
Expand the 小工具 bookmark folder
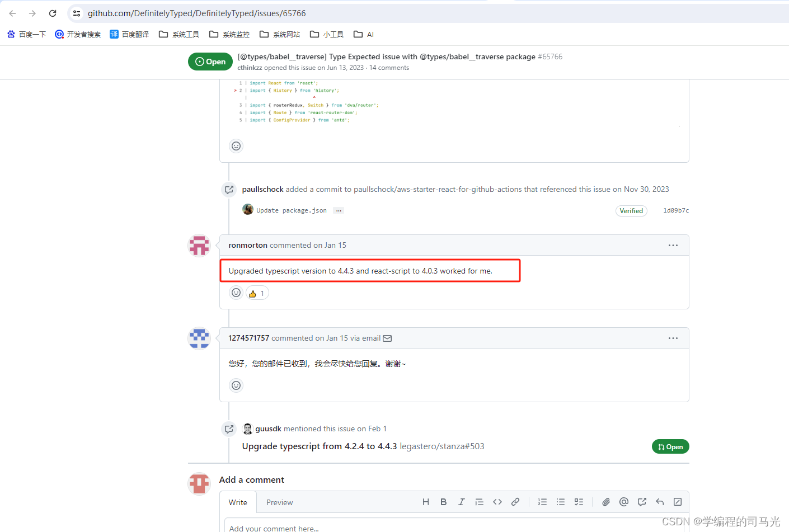(x=327, y=34)
